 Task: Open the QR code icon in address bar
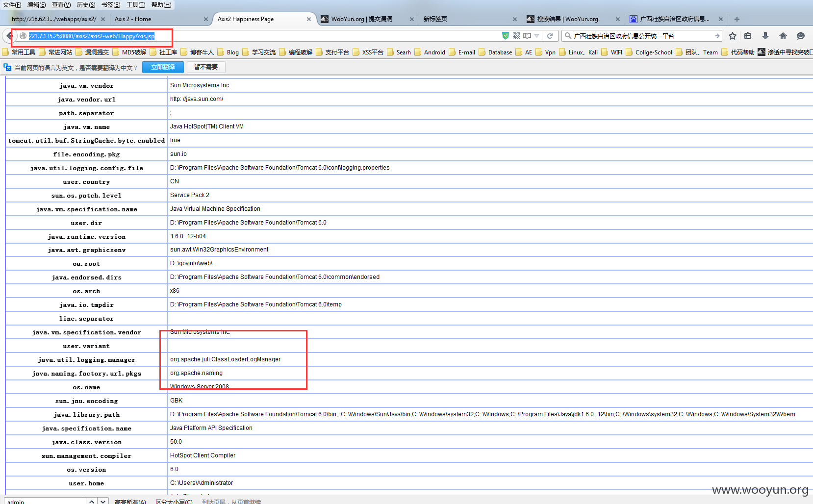(x=516, y=36)
